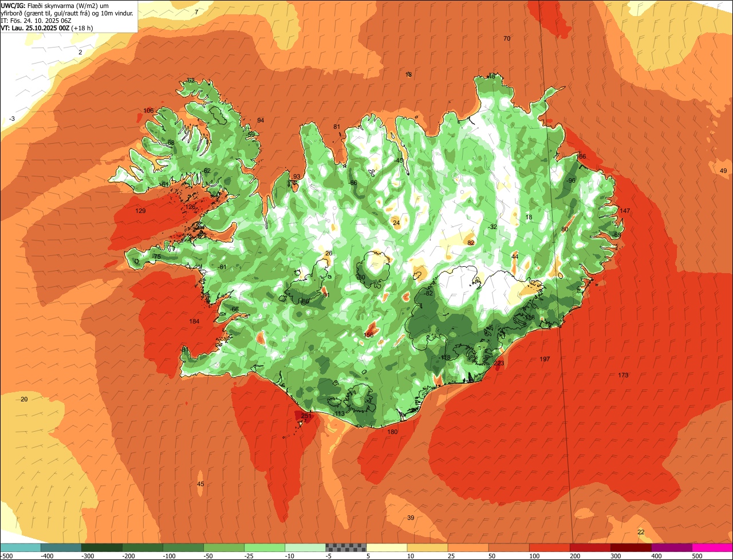Click the map value 197 offshore southeast
Screen dimensions: 733x560
545,359
